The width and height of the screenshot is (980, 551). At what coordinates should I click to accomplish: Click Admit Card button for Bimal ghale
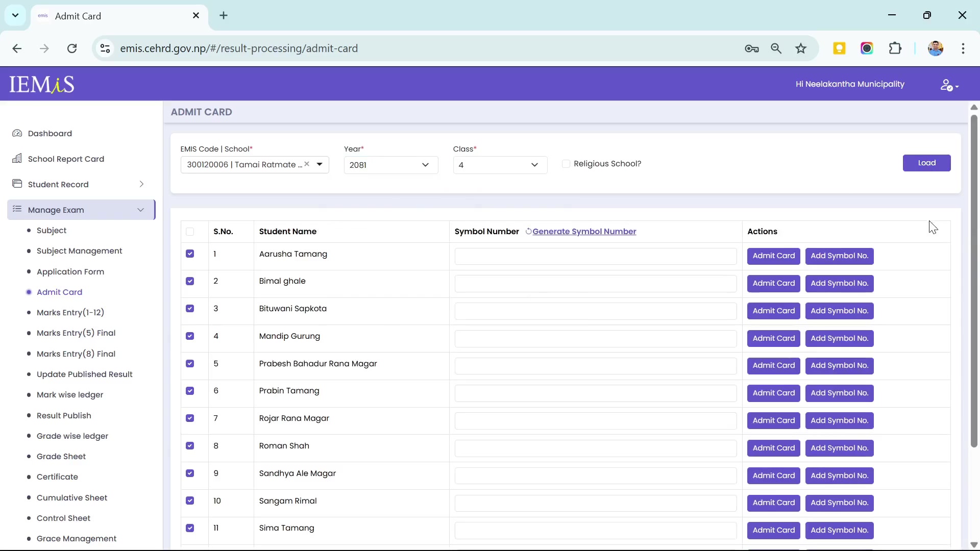(773, 284)
